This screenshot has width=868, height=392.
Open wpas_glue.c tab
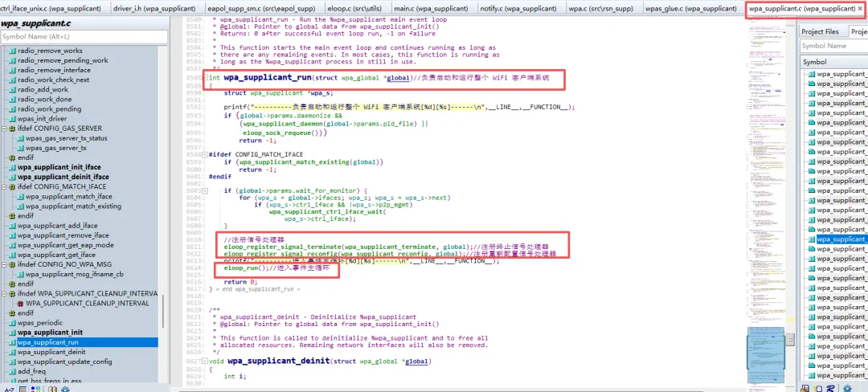[x=691, y=8]
